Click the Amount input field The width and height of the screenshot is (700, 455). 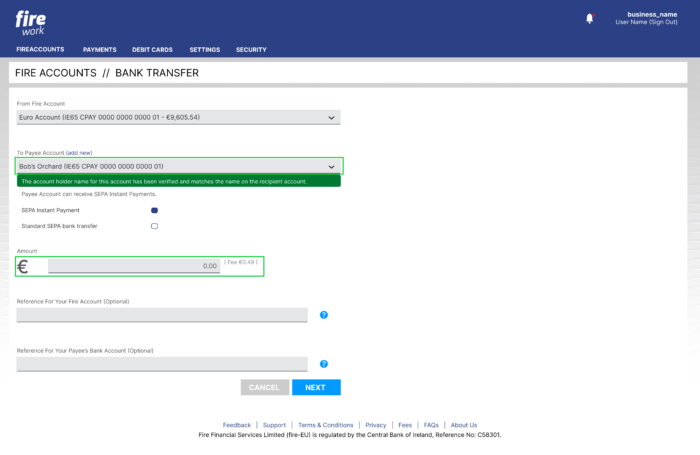[134, 266]
